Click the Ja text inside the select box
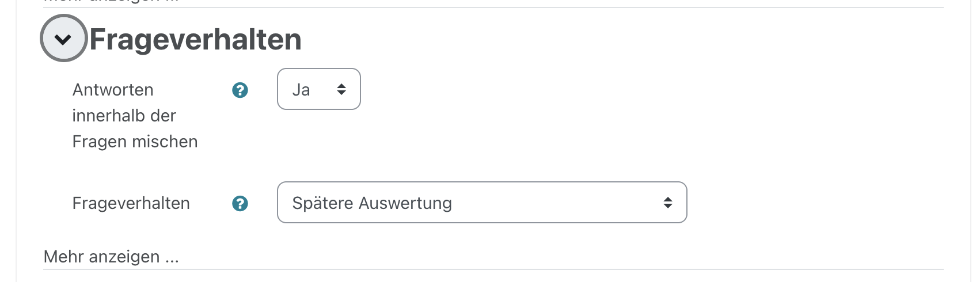980x282 pixels. pyautogui.click(x=301, y=90)
